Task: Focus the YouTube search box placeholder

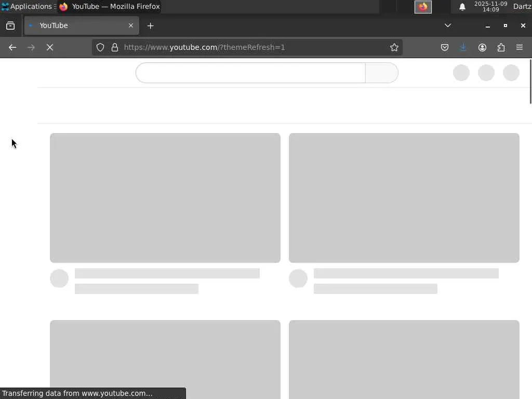Action: (250, 73)
